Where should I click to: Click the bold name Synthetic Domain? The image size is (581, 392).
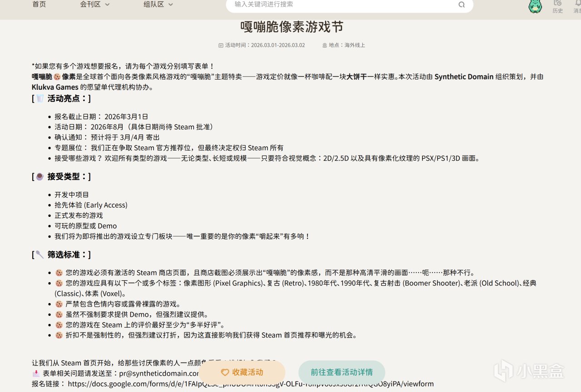464,77
